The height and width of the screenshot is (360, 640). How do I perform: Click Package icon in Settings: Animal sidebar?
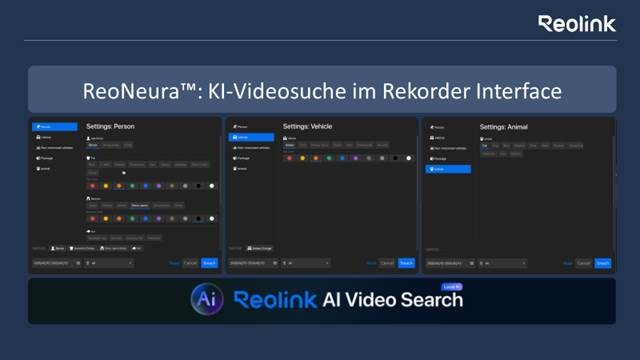[x=432, y=159]
